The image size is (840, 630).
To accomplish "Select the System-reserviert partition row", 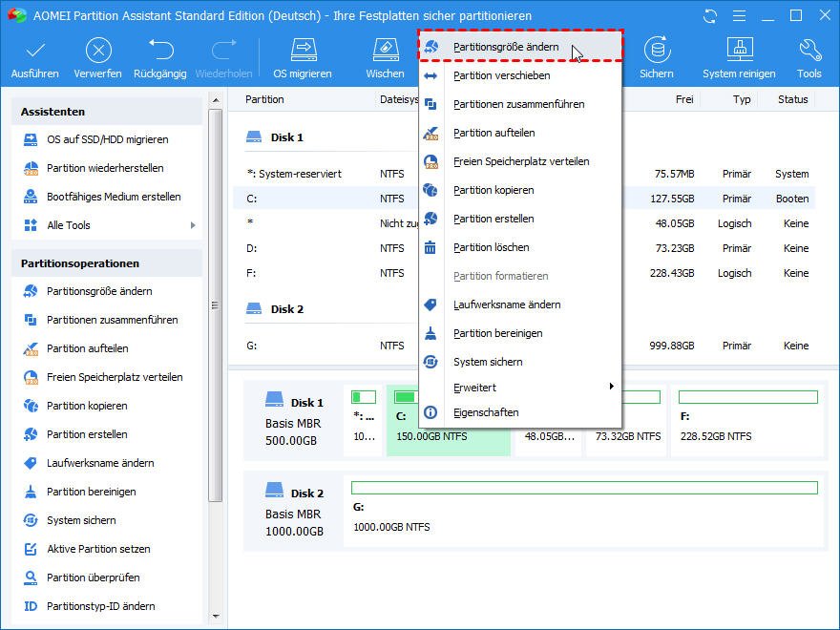I will [524, 174].
